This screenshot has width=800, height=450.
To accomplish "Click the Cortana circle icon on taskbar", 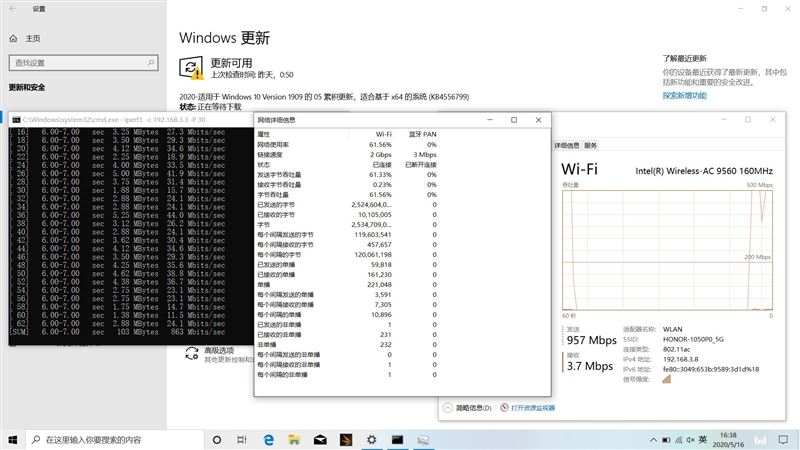I will [x=217, y=439].
